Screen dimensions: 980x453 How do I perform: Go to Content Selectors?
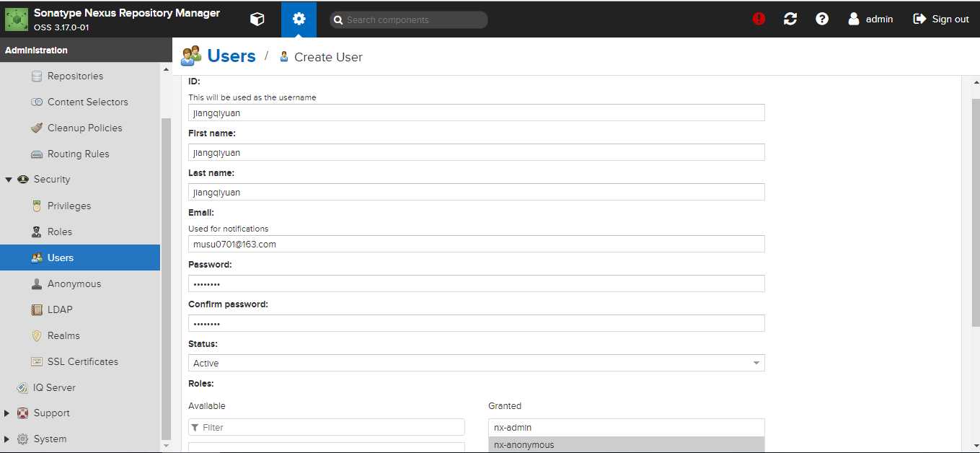pos(80,102)
